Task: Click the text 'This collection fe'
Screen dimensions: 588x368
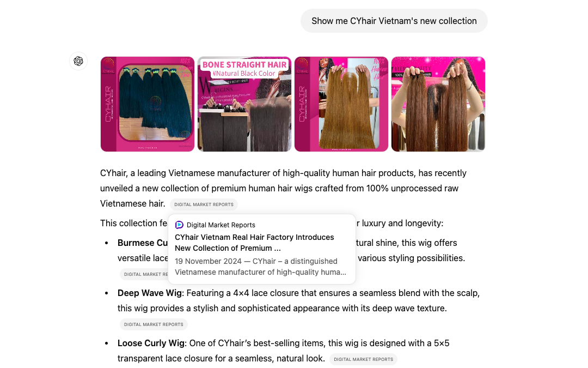Action: tap(133, 223)
